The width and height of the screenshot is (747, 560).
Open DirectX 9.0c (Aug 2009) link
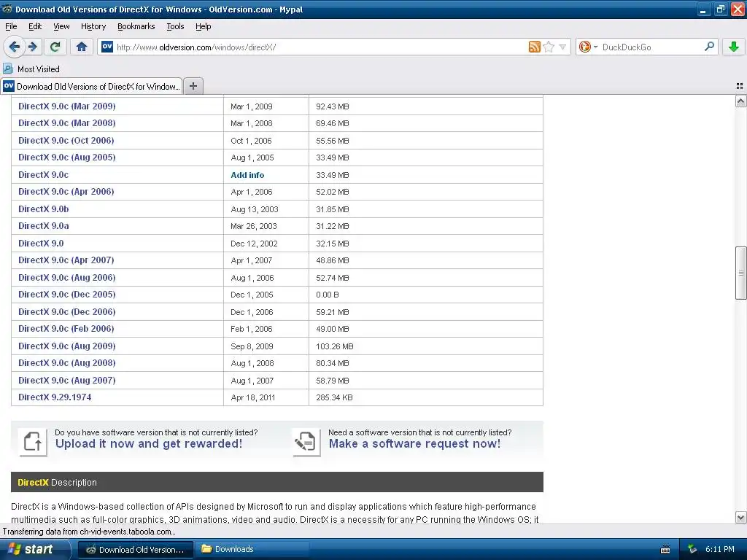pyautogui.click(x=66, y=346)
